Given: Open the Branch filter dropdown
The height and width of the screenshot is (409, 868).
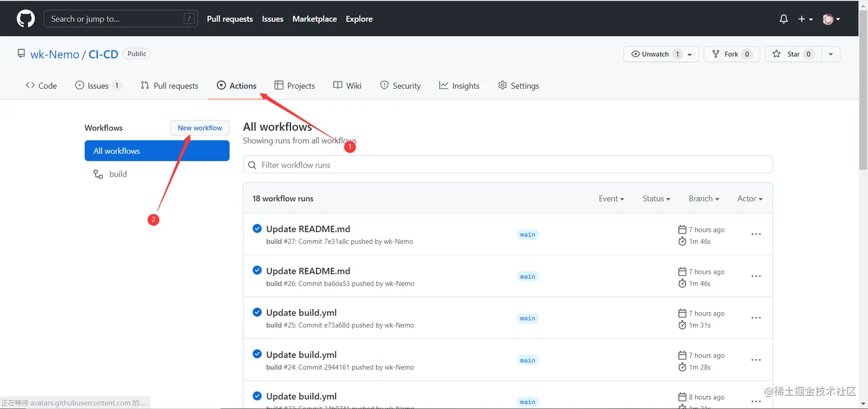Looking at the screenshot, I should 704,198.
